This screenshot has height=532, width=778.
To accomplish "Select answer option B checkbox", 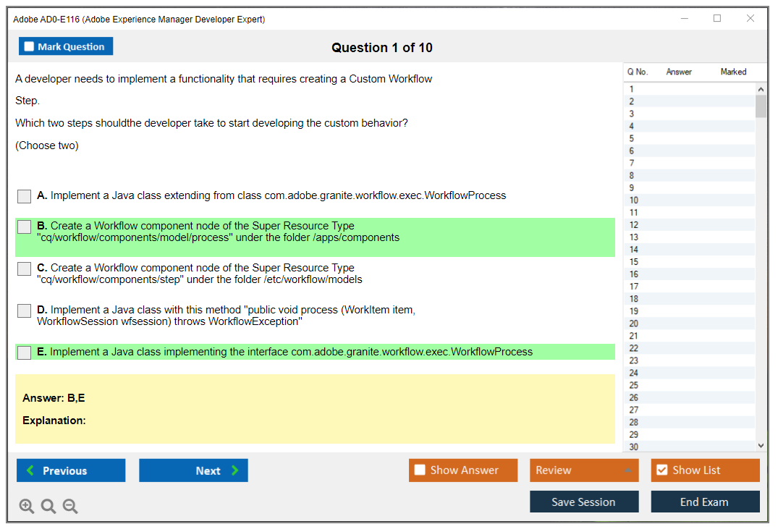I will [25, 227].
